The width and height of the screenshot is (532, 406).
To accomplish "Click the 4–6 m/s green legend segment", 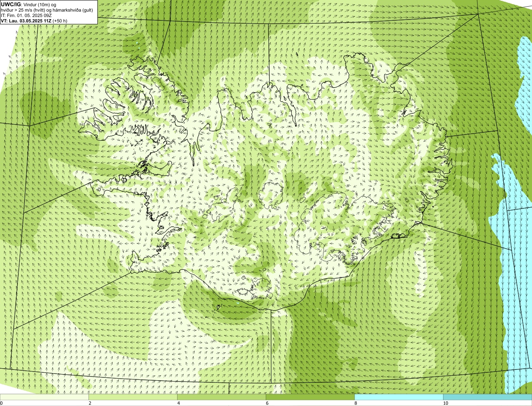I will [222, 397].
